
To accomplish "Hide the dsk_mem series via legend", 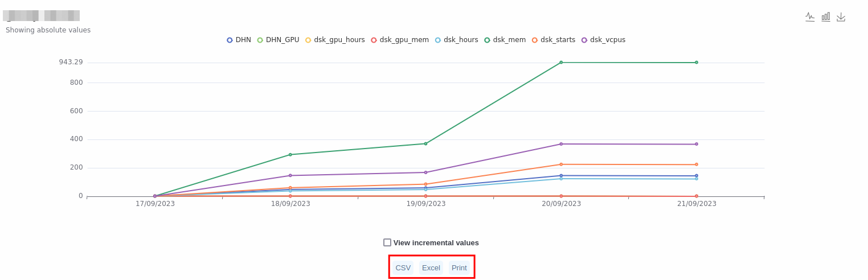I will tap(505, 40).
